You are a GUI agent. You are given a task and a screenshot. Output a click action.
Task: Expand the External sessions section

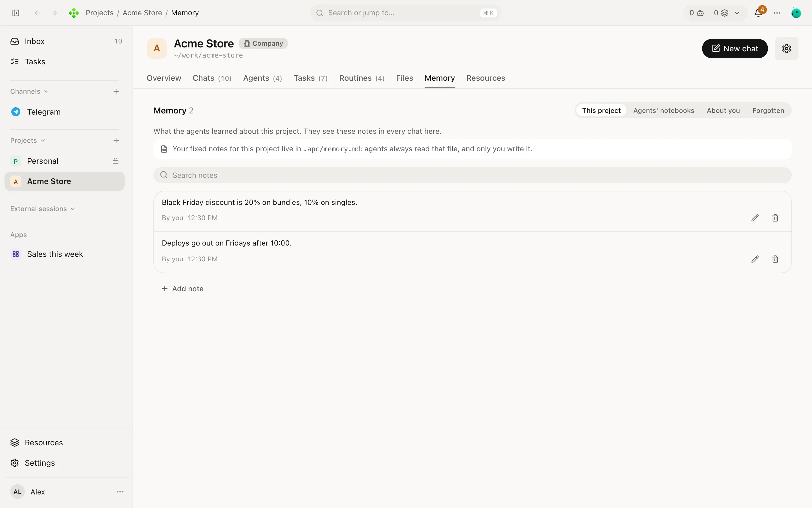tap(43, 209)
